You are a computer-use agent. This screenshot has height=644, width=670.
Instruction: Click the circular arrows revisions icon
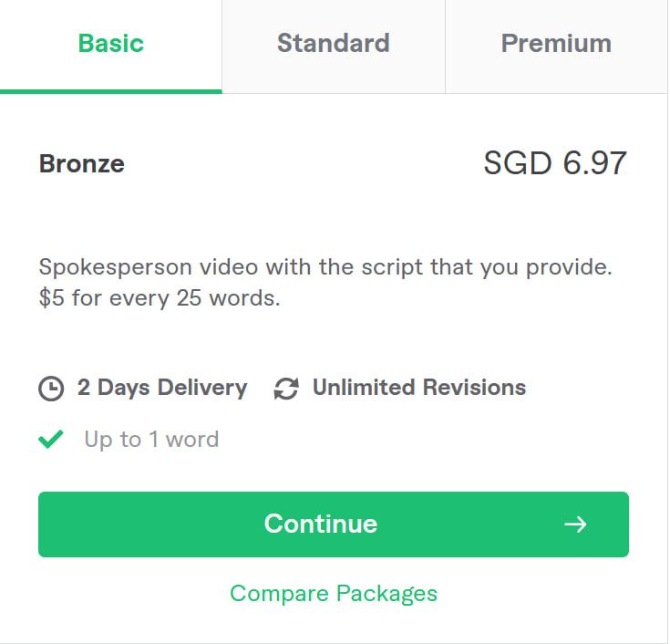(x=286, y=389)
